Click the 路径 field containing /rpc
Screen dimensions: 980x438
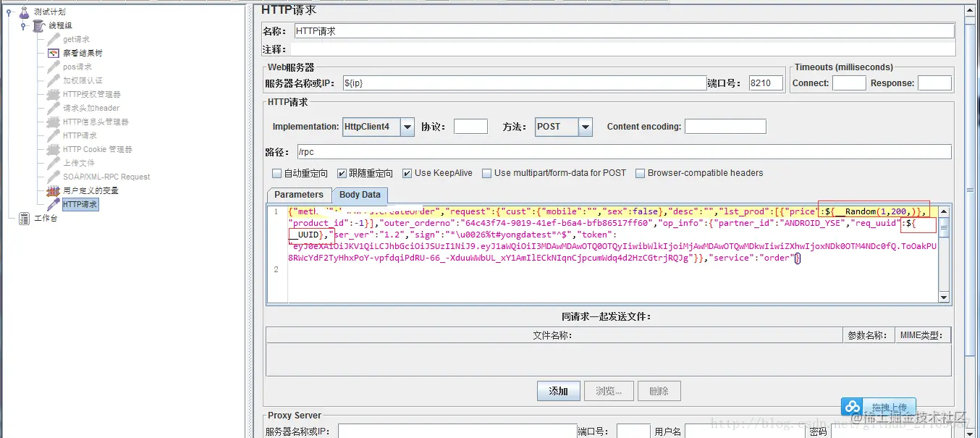pyautogui.click(x=624, y=152)
